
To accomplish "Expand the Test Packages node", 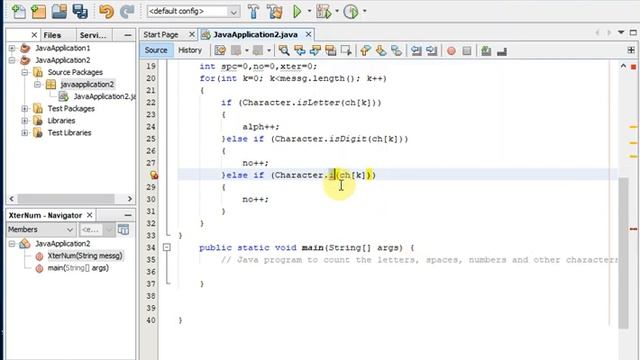I will [24, 109].
